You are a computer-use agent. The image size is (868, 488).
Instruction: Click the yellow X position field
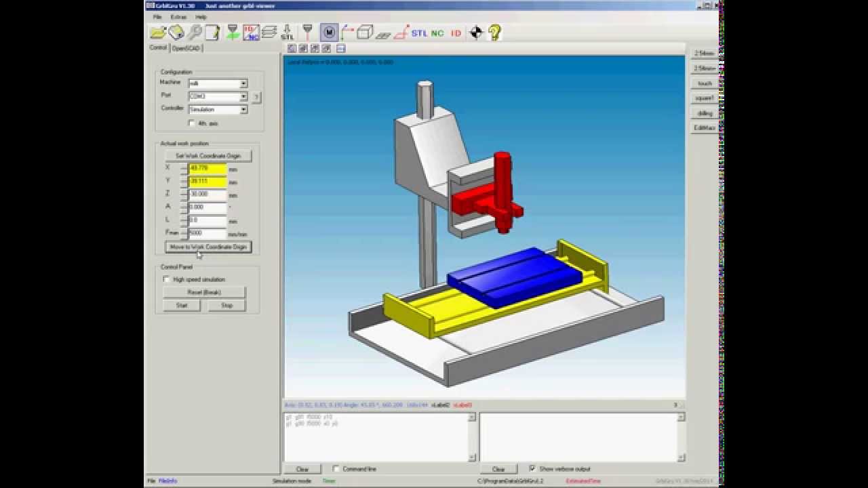pyautogui.click(x=208, y=169)
